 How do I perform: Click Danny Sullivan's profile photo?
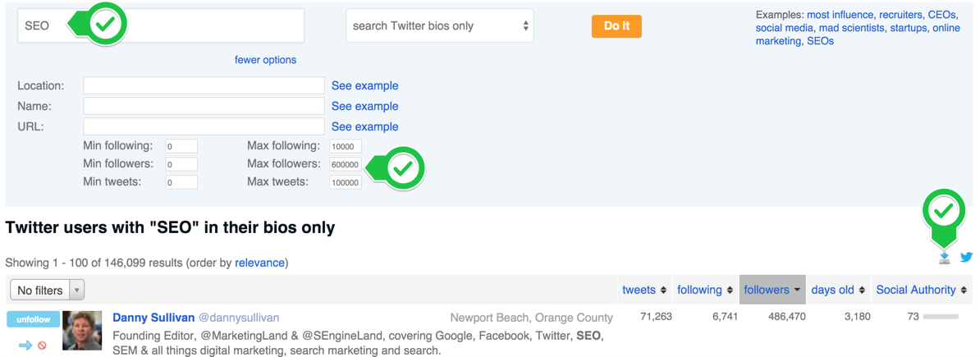point(82,331)
